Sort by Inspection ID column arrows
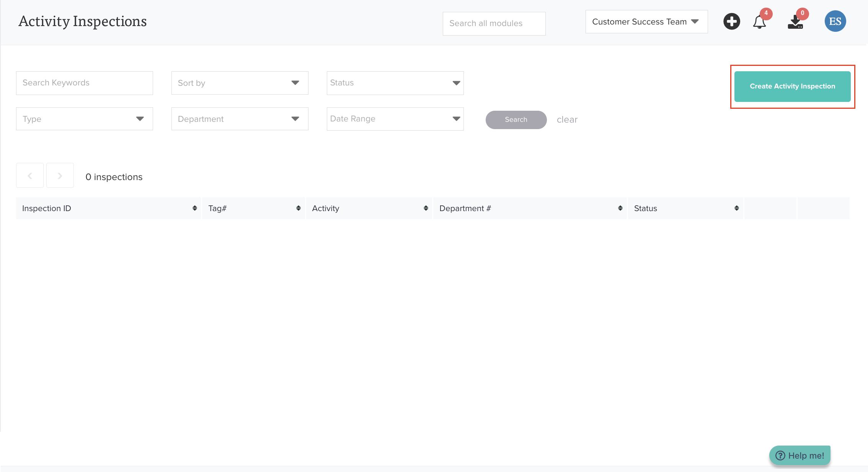868x472 pixels. 195,208
